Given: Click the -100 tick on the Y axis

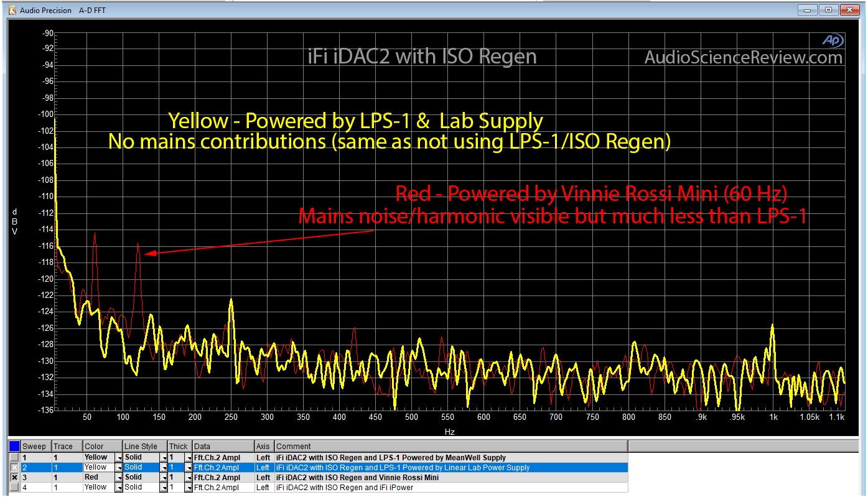Looking at the screenshot, I should [x=45, y=114].
